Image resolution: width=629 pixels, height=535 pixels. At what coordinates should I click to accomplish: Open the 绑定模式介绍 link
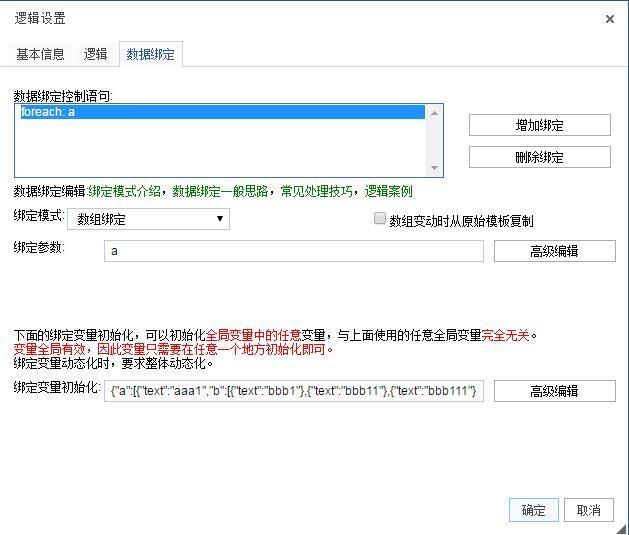tap(125, 191)
